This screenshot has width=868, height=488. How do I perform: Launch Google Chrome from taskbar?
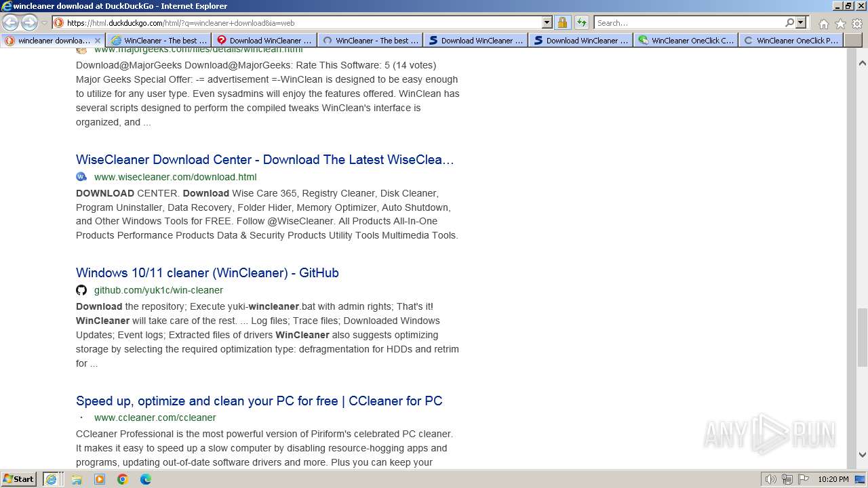tap(123, 479)
